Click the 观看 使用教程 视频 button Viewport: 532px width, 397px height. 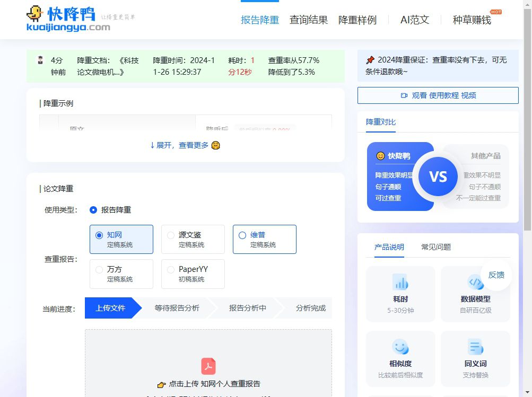tap(438, 95)
